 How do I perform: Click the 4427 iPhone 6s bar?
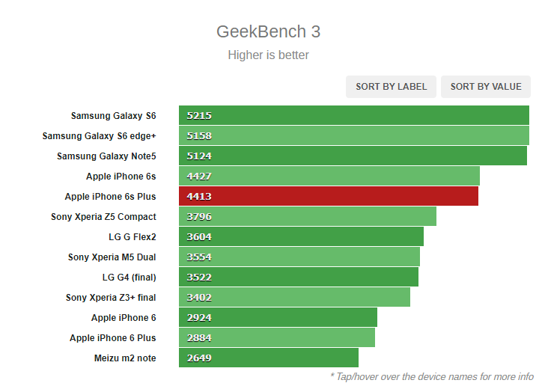329,177
